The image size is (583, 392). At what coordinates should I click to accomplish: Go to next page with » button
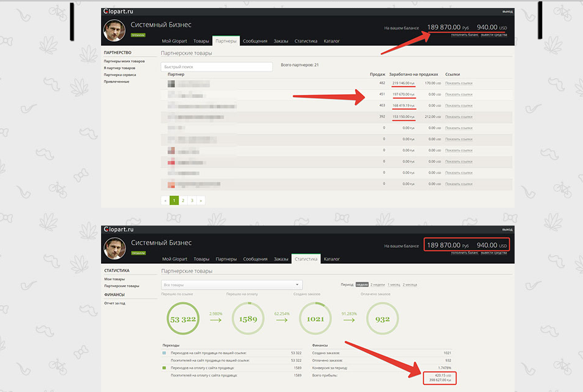(x=201, y=200)
